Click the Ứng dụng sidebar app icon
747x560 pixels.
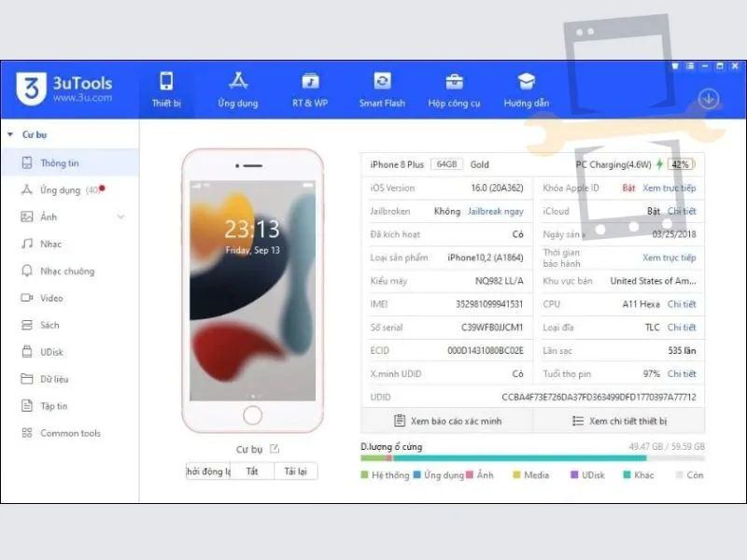[27, 190]
